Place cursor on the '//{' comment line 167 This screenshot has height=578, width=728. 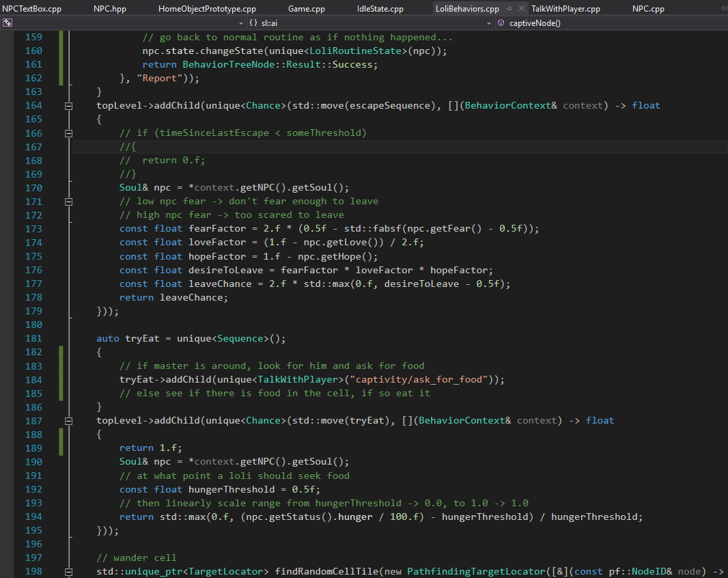[x=128, y=147]
